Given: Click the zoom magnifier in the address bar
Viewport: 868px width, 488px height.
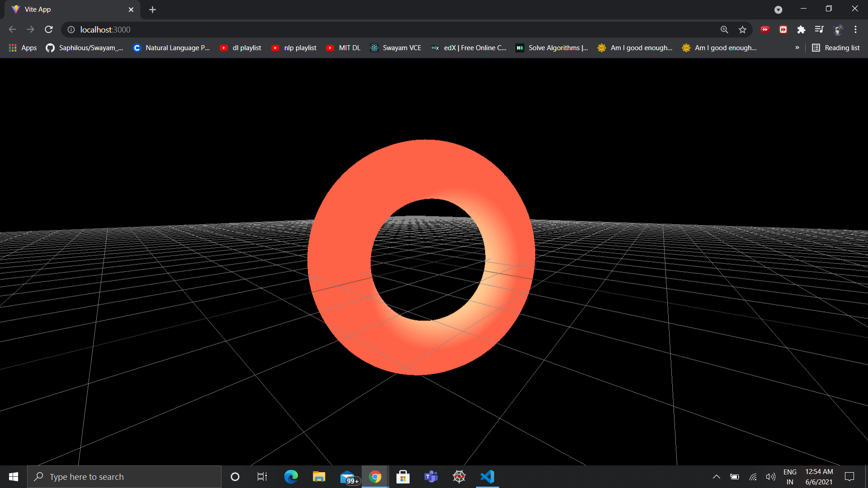Looking at the screenshot, I should point(724,29).
